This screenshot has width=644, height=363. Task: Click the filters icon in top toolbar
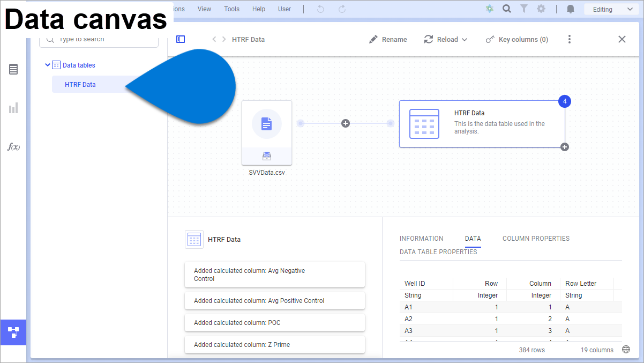pos(524,9)
